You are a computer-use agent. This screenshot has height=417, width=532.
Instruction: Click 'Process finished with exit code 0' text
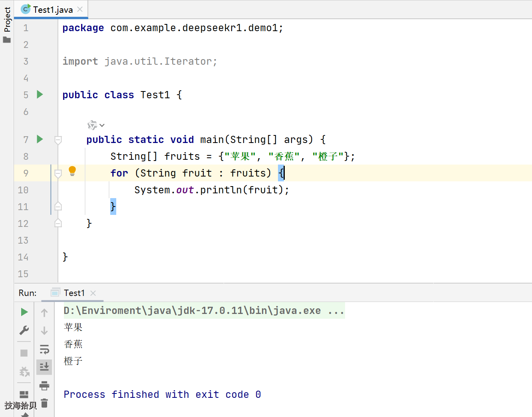point(162,395)
